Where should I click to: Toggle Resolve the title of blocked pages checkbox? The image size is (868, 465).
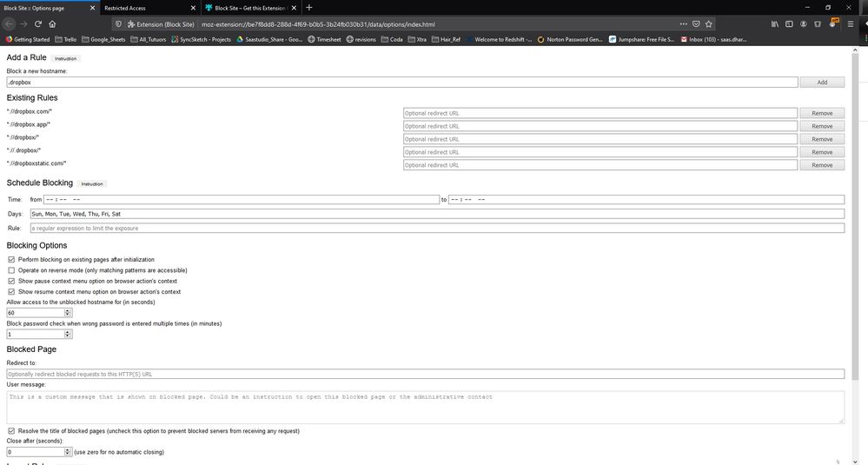point(11,431)
